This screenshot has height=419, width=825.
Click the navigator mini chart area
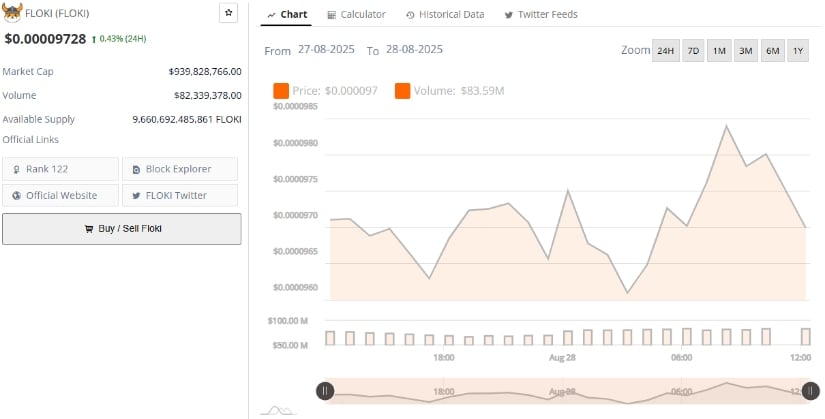pos(567,391)
